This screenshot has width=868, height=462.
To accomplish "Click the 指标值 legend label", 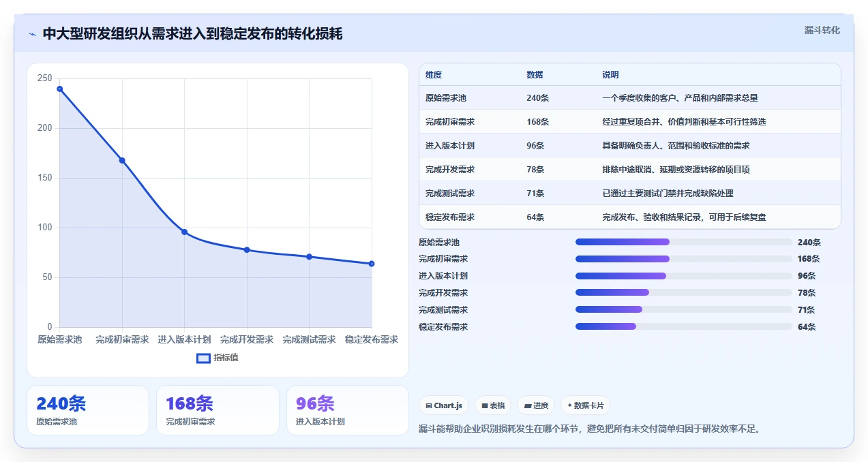I will pos(226,358).
